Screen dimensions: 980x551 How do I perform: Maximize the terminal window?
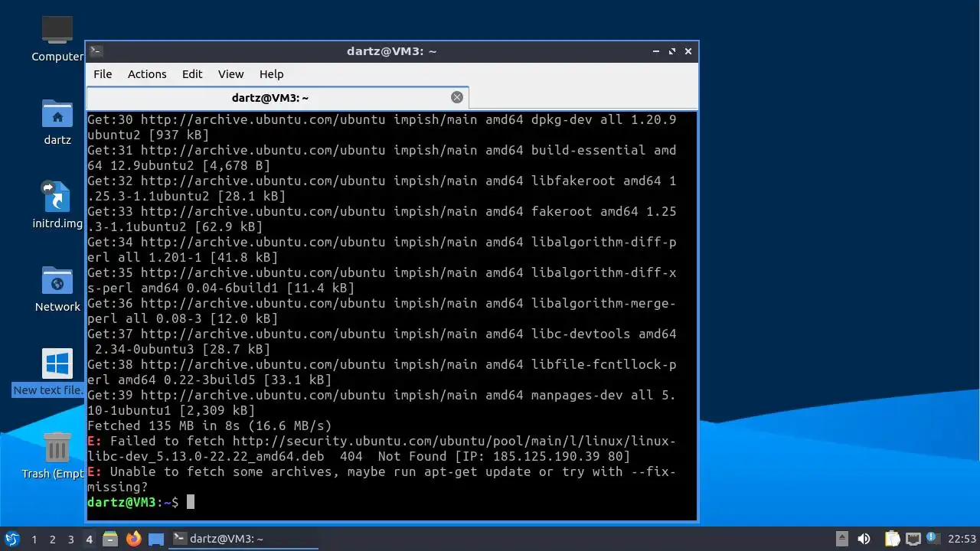pos(672,51)
